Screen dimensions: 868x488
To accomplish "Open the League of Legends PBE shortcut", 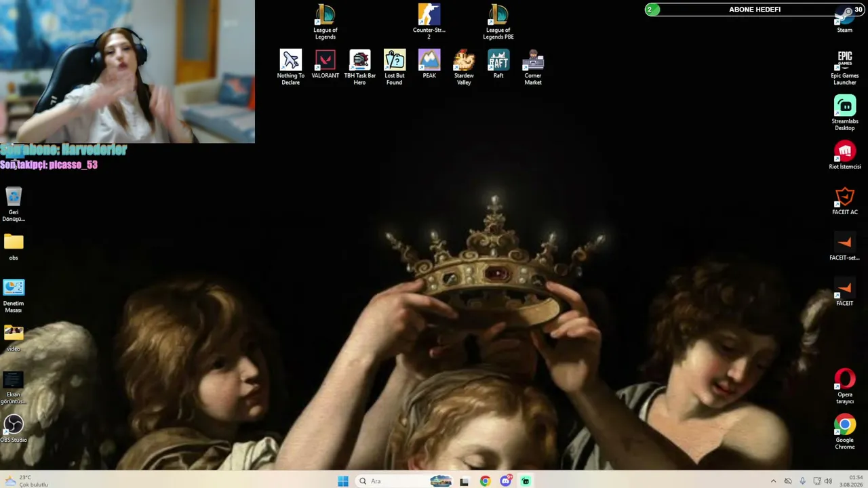I will pos(498,22).
